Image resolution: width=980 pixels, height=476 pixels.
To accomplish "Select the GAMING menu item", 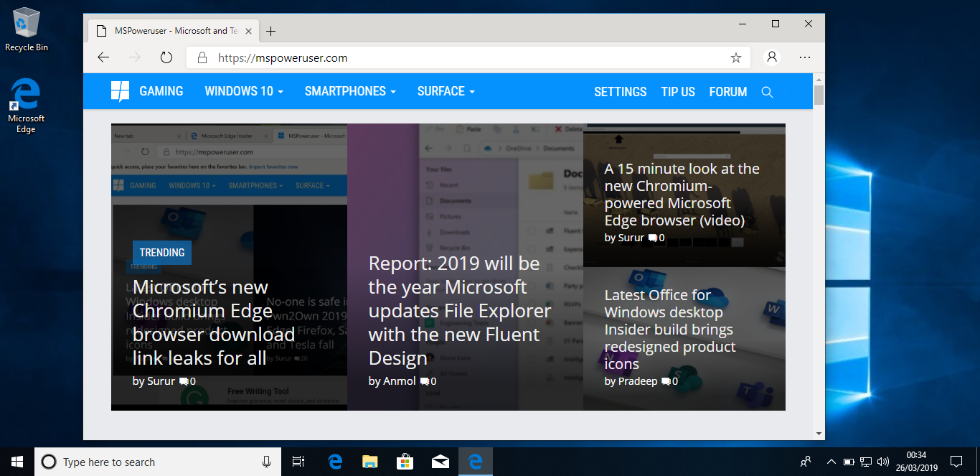I will pyautogui.click(x=161, y=91).
